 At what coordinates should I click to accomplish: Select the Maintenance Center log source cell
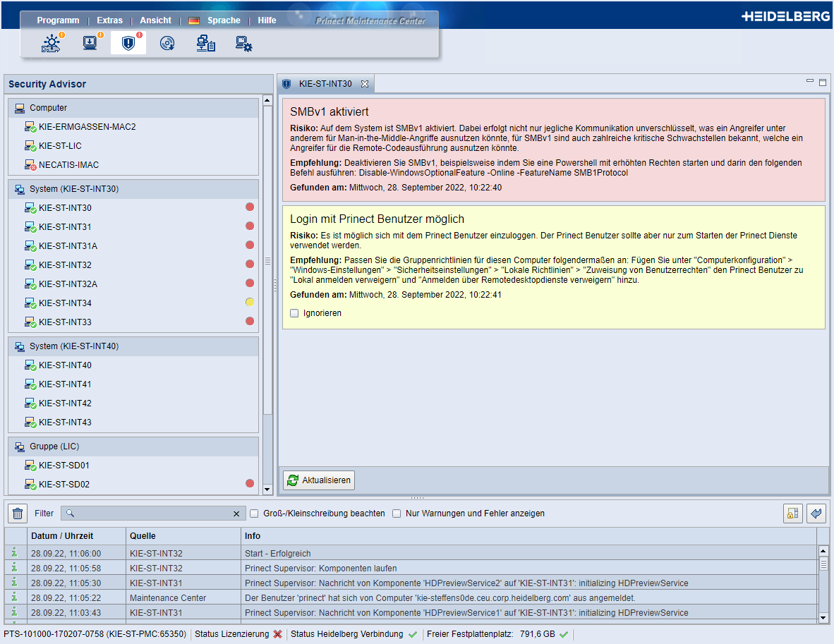click(x=183, y=597)
